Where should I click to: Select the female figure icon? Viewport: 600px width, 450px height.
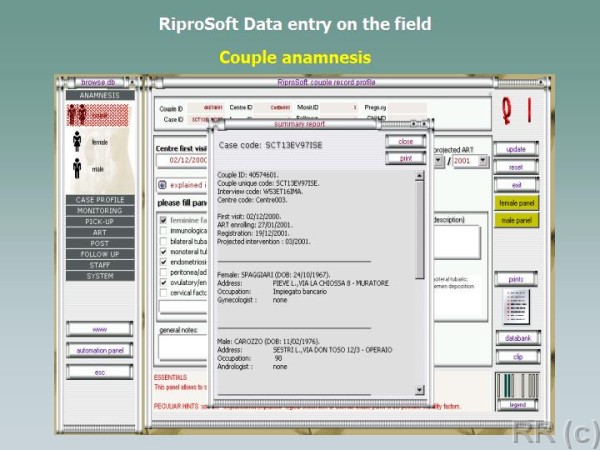(77, 142)
